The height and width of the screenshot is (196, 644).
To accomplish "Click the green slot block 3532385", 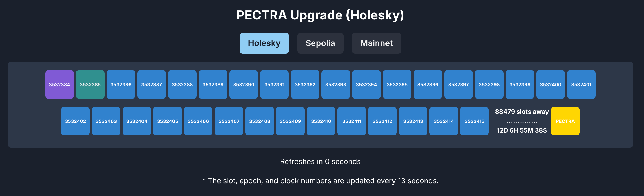I will tap(90, 84).
